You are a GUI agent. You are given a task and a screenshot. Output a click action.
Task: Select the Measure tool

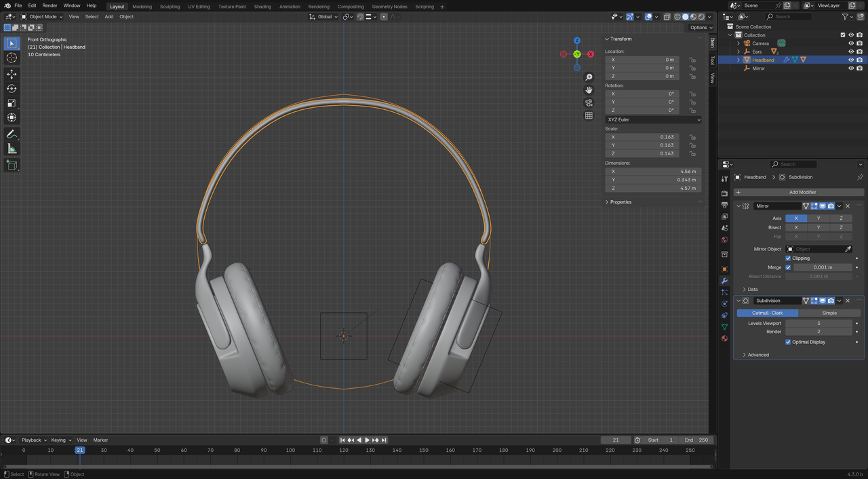click(x=12, y=148)
